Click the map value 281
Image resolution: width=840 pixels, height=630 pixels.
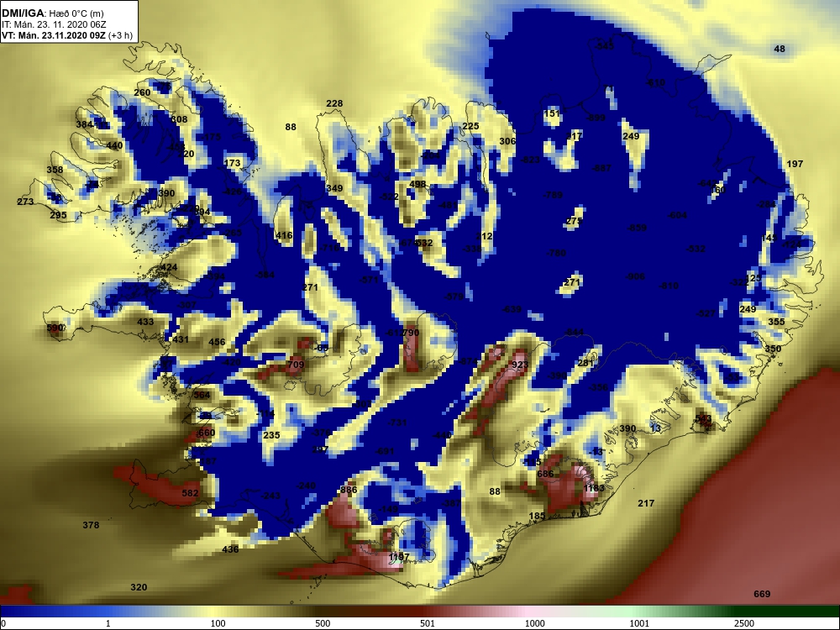586,363
